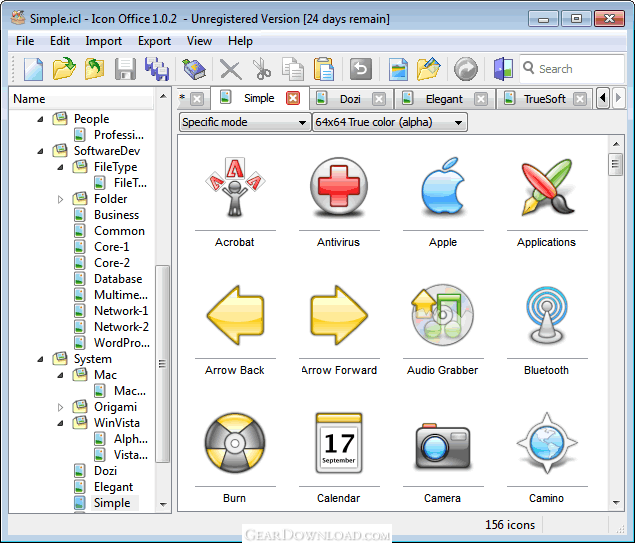
Task: Click the Copy documents icon
Action: (293, 69)
